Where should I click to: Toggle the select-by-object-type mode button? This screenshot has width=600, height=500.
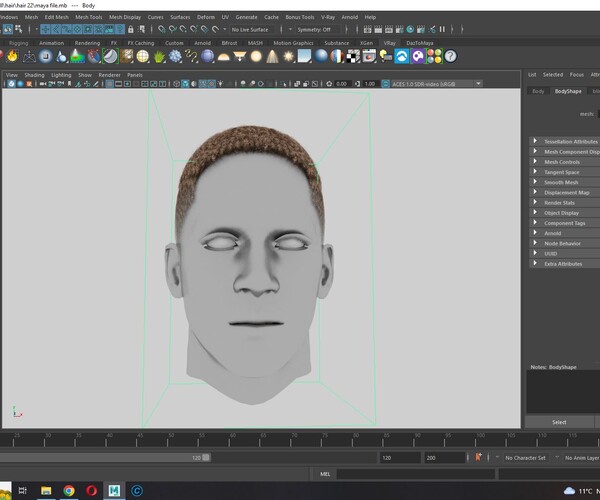pos(8,29)
